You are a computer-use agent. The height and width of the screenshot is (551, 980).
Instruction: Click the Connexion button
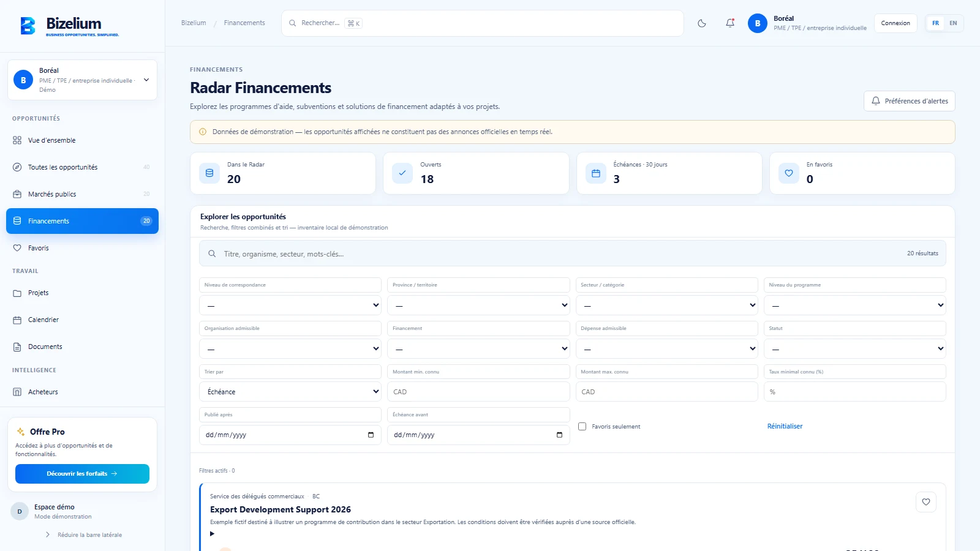pyautogui.click(x=895, y=23)
